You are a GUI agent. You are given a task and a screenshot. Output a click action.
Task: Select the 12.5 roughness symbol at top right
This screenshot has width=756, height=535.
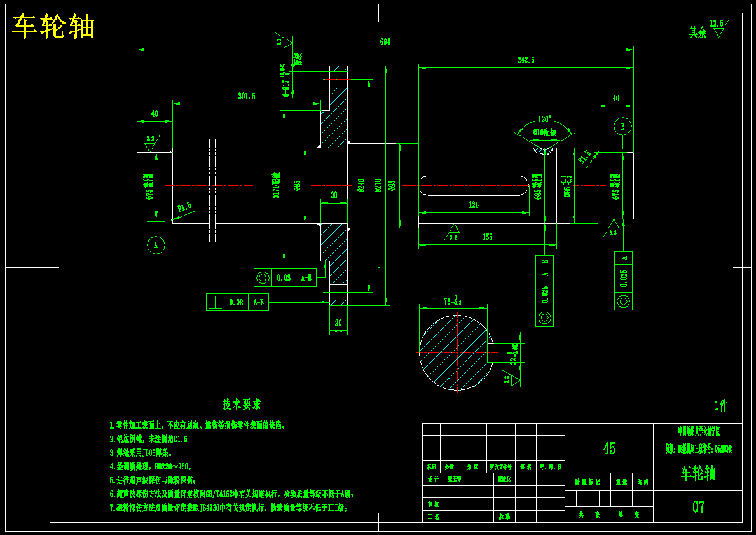pos(719,27)
